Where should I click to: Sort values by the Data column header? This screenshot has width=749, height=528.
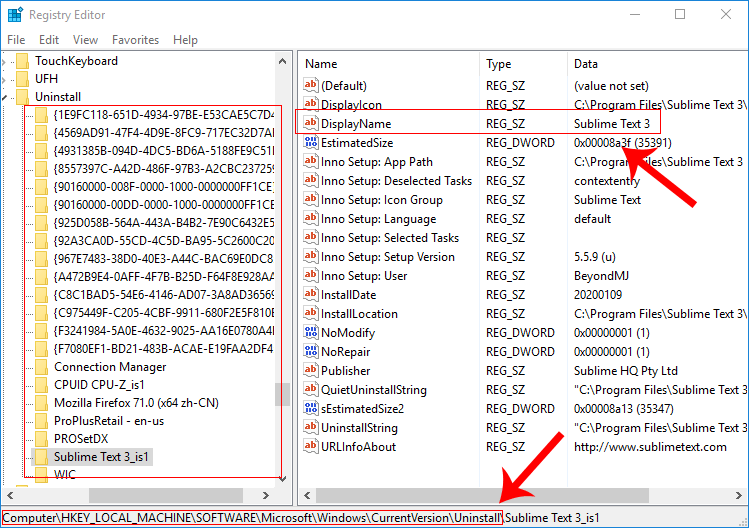[658, 64]
